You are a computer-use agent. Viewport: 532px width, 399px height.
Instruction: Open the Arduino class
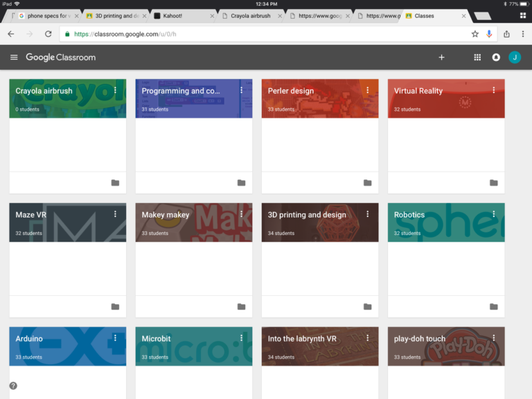(x=29, y=339)
